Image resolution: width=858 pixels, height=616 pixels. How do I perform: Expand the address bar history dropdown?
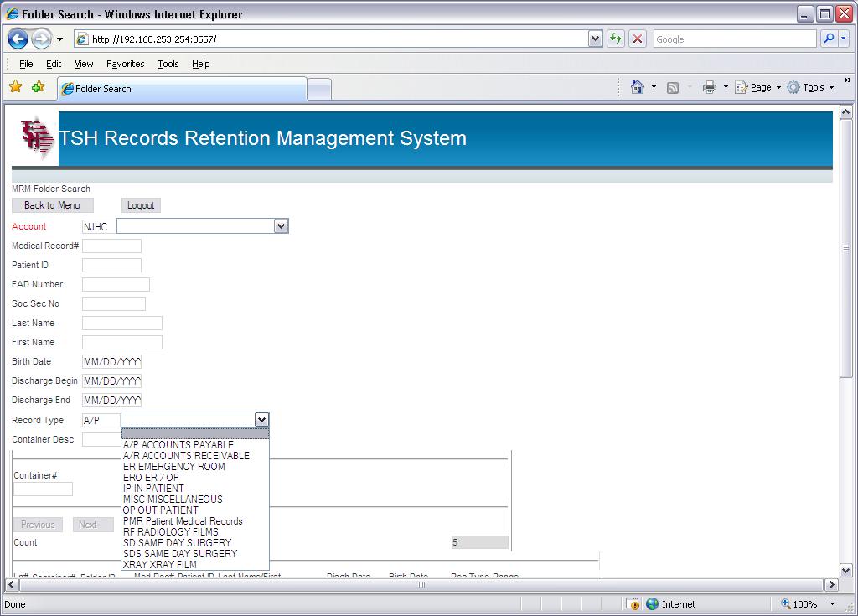pos(596,39)
